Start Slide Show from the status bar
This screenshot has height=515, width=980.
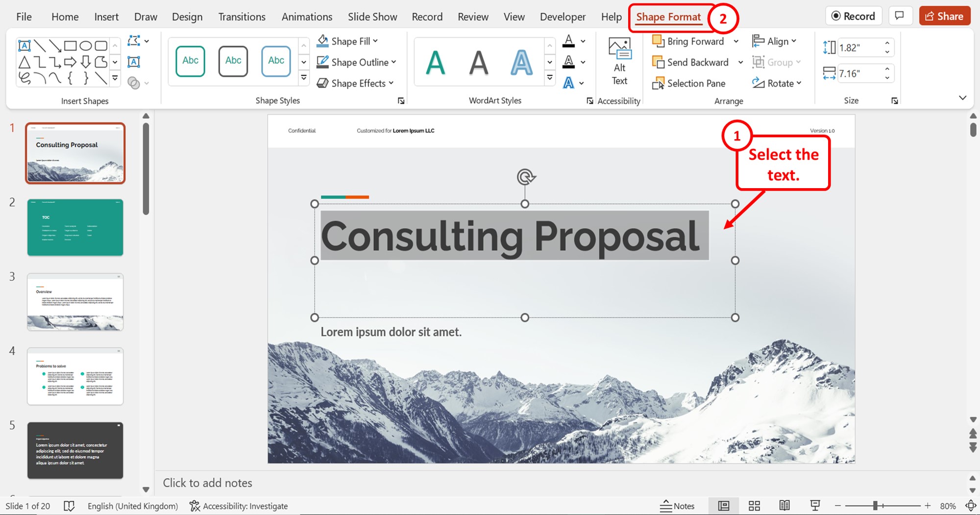(x=815, y=506)
